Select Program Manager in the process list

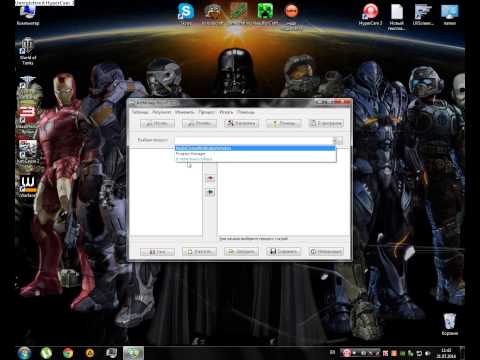(x=255, y=154)
